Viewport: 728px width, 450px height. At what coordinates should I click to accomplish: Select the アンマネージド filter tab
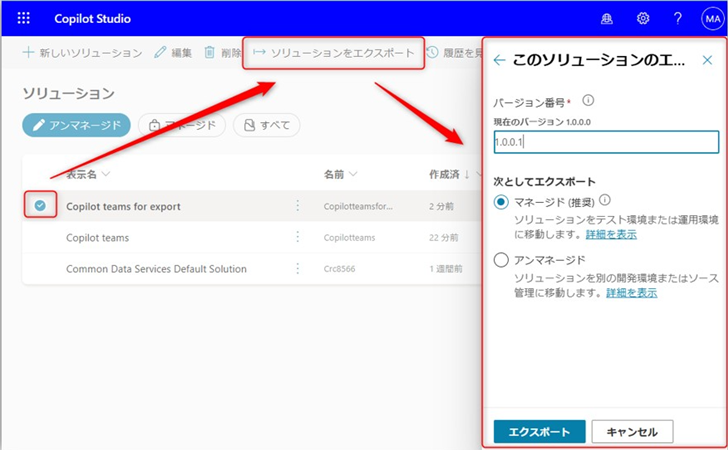point(76,125)
